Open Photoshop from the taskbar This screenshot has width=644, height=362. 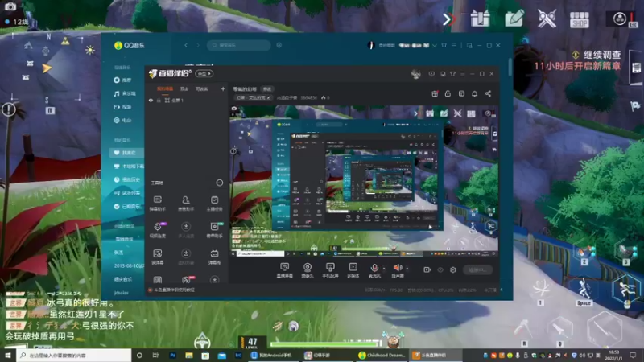(172, 355)
